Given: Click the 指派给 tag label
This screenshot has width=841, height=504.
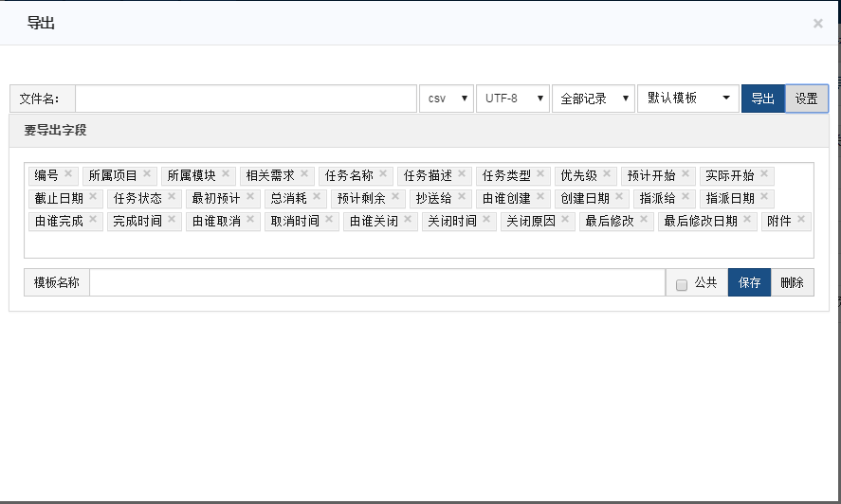Looking at the screenshot, I should coord(658,198).
